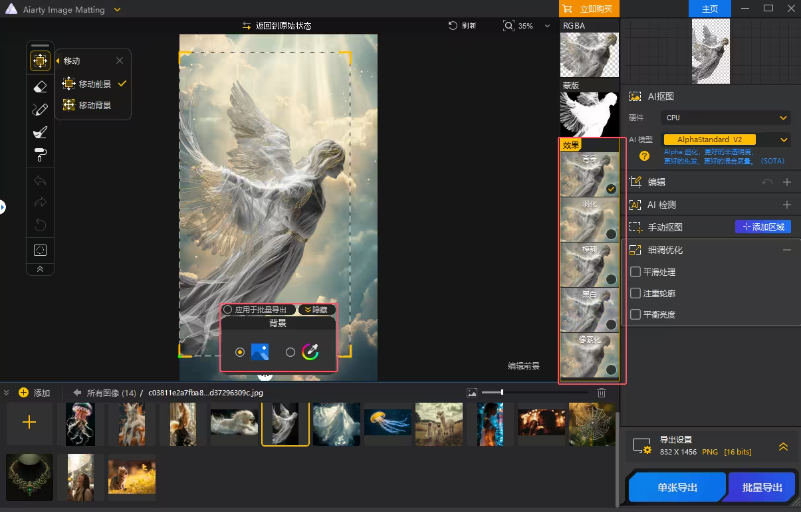Click the trash icon to delete images
The width and height of the screenshot is (801, 512).
[x=601, y=393]
